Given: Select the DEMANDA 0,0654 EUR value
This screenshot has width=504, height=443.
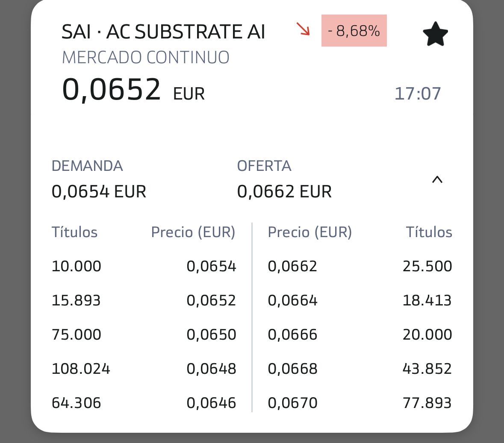Looking at the screenshot, I should [x=99, y=192].
